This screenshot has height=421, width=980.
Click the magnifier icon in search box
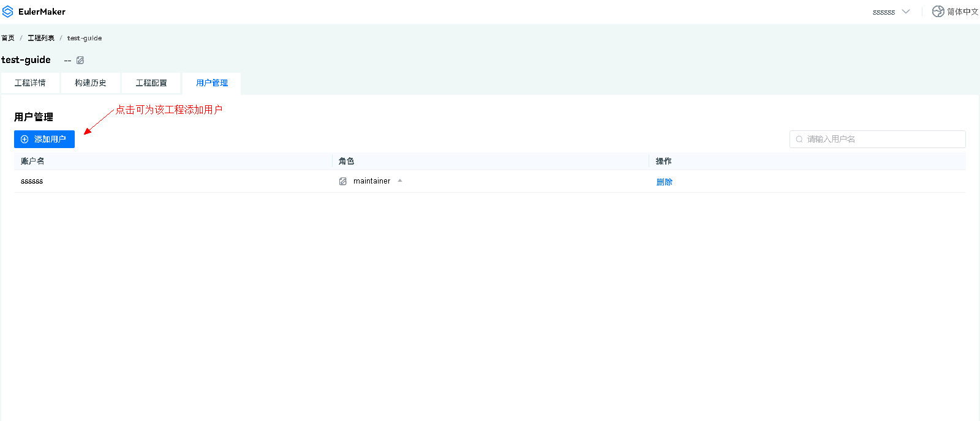(799, 139)
